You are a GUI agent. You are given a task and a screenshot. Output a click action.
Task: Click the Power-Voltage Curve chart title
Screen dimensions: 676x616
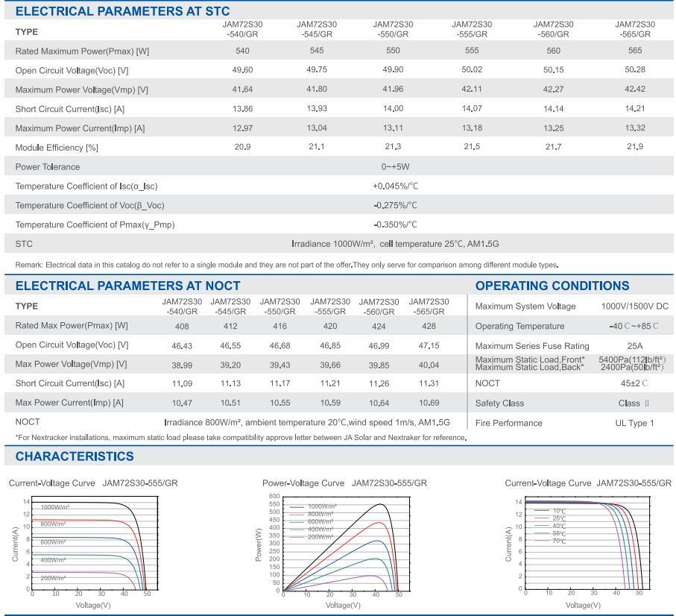coord(345,483)
